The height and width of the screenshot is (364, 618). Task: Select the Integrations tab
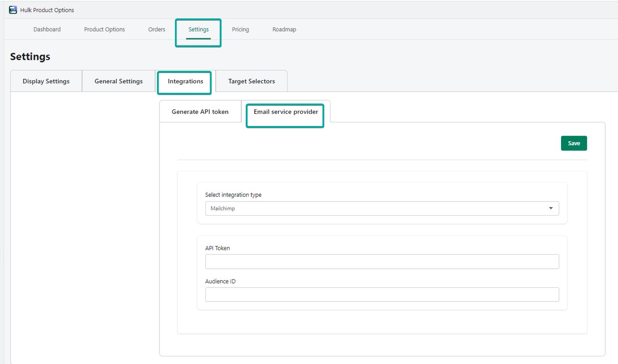pyautogui.click(x=185, y=81)
